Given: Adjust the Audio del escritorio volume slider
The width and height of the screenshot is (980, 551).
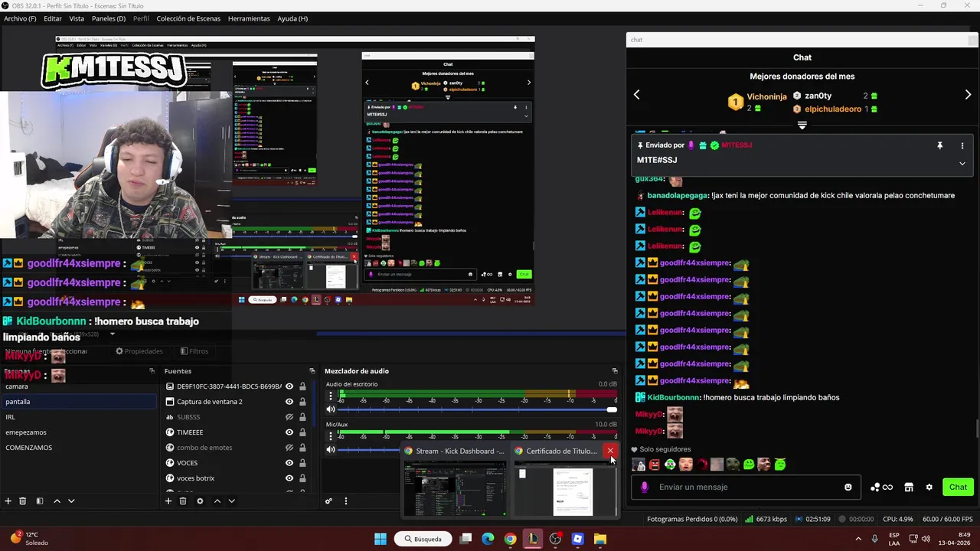Looking at the screenshot, I should 478,409.
